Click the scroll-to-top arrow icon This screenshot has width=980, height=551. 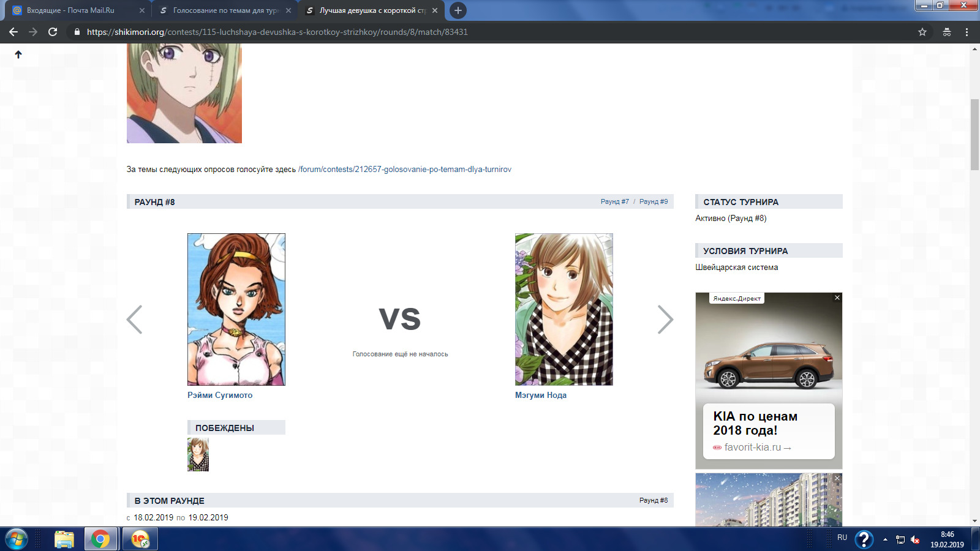point(18,54)
